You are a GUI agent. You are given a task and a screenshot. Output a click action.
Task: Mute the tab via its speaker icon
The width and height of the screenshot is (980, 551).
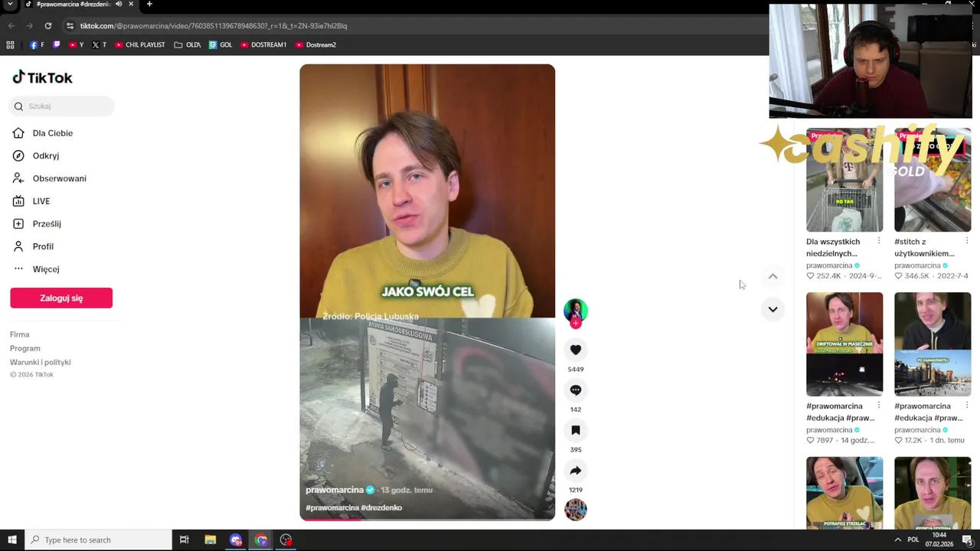tap(118, 4)
